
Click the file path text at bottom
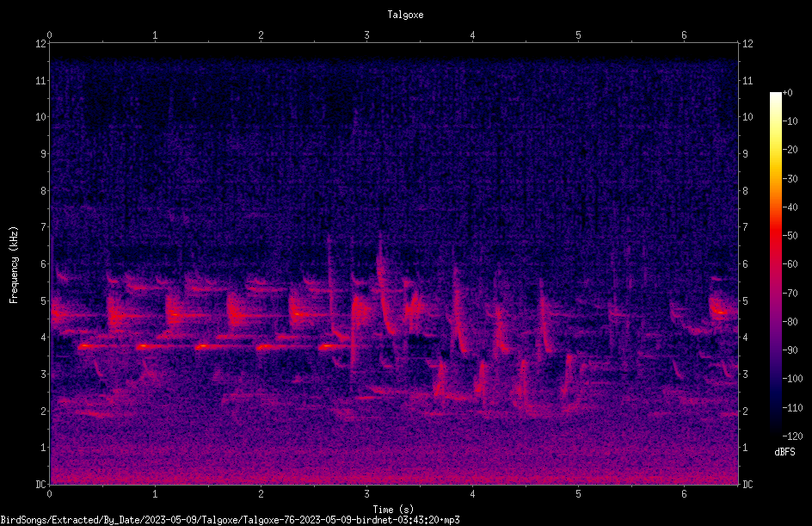coord(230,520)
